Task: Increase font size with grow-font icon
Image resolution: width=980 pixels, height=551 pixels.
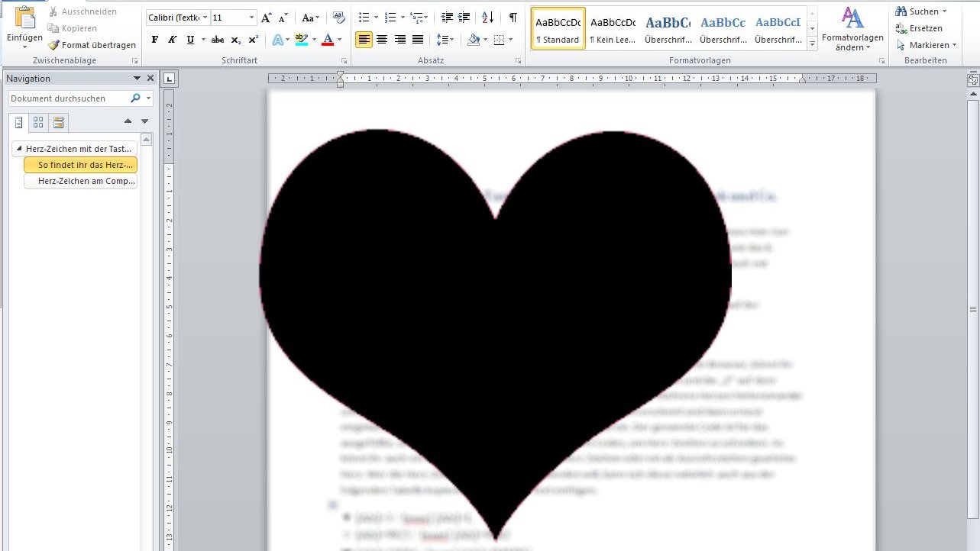Action: (x=267, y=18)
